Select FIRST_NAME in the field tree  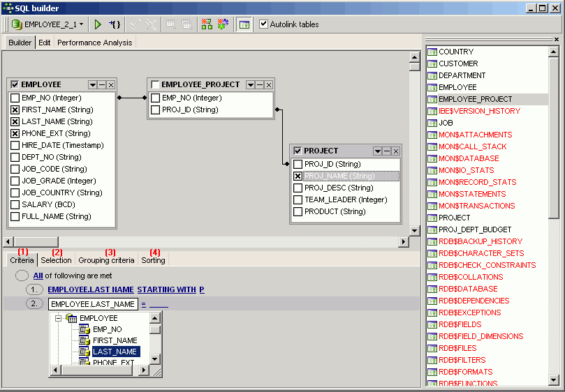point(115,340)
